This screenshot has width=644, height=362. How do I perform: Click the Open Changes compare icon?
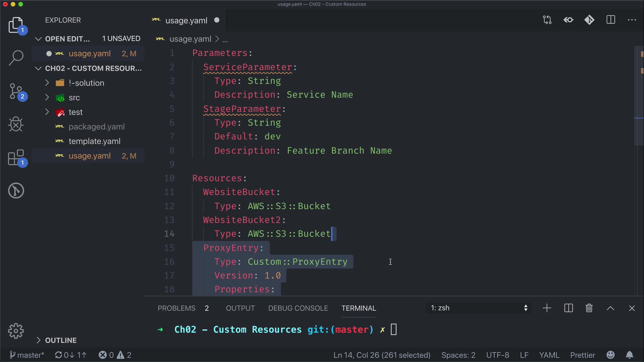pyautogui.click(x=547, y=20)
